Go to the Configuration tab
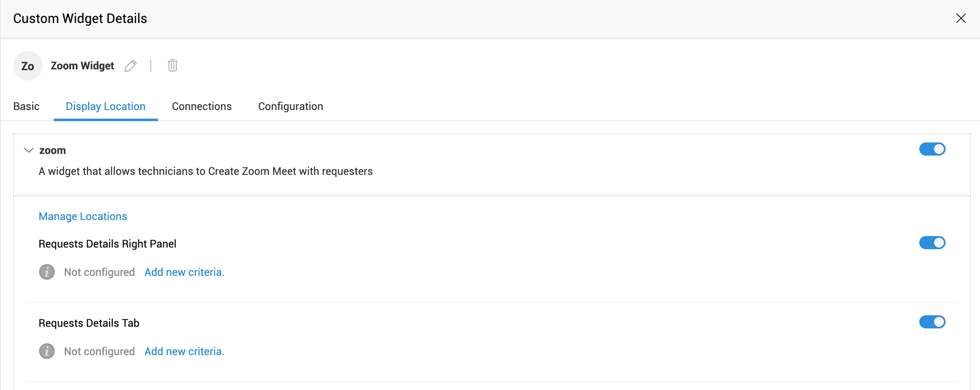 point(291,106)
